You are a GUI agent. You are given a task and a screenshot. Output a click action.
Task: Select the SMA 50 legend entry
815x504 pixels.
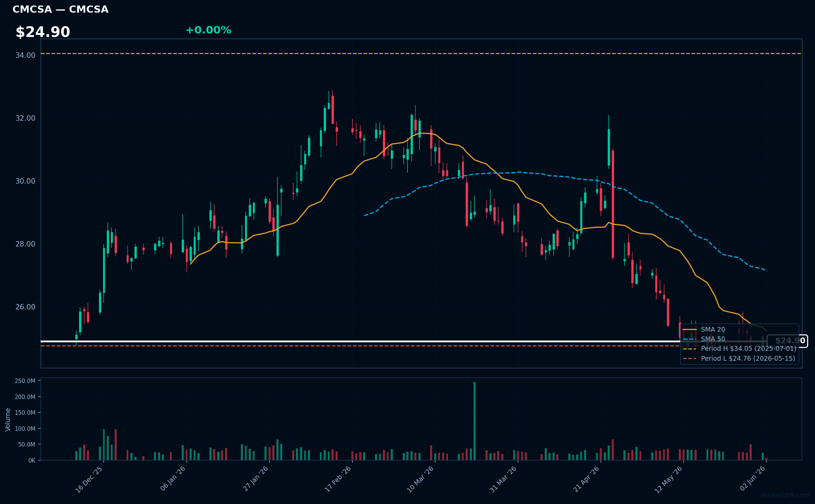(x=704, y=339)
